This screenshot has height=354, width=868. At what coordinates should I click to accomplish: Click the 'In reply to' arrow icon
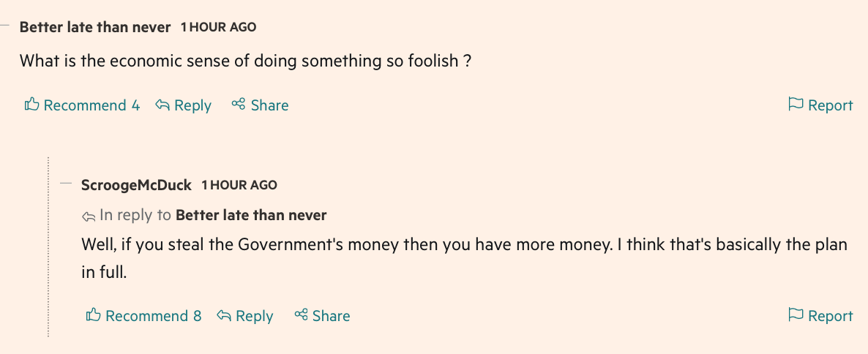coord(89,216)
